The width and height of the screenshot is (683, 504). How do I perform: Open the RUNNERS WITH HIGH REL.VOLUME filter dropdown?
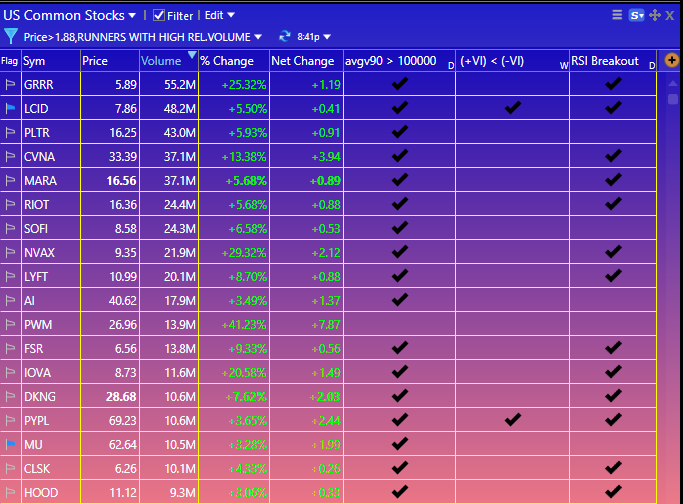point(143,37)
